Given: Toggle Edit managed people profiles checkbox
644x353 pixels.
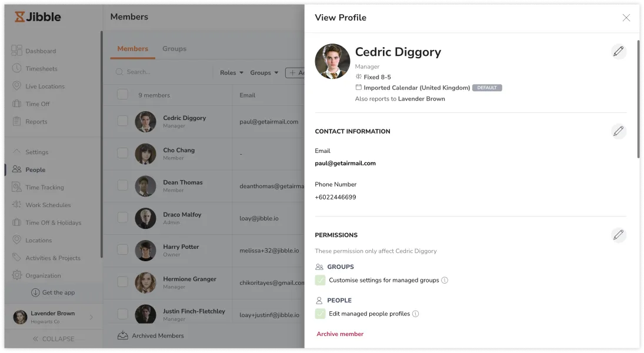Looking at the screenshot, I should click(x=321, y=314).
